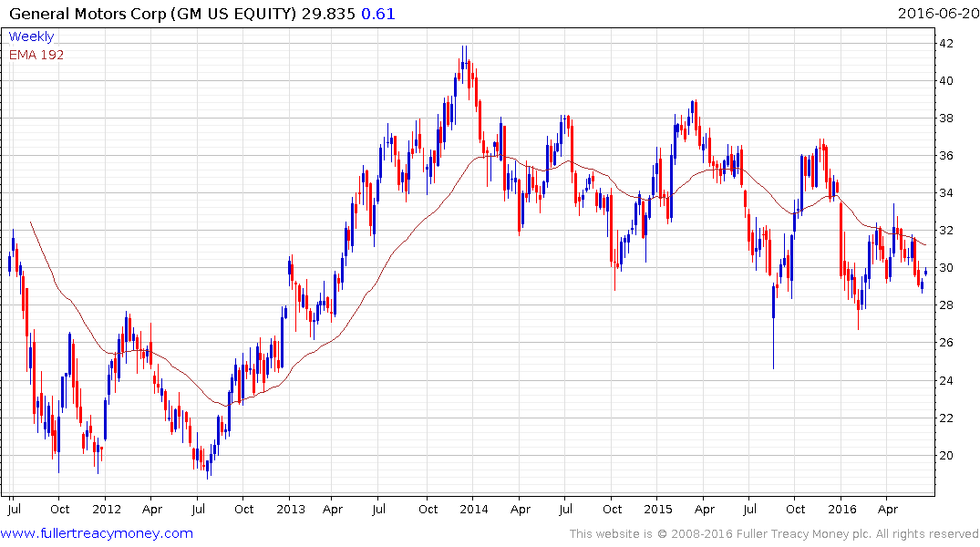This screenshot has width=980, height=547.
Task: Click the 22 price axis label
Action: pos(946,418)
